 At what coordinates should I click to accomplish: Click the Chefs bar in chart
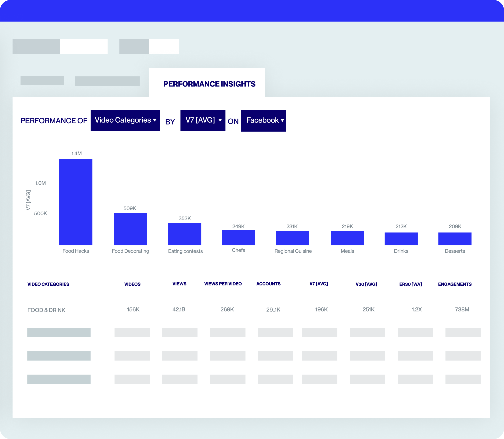238,238
